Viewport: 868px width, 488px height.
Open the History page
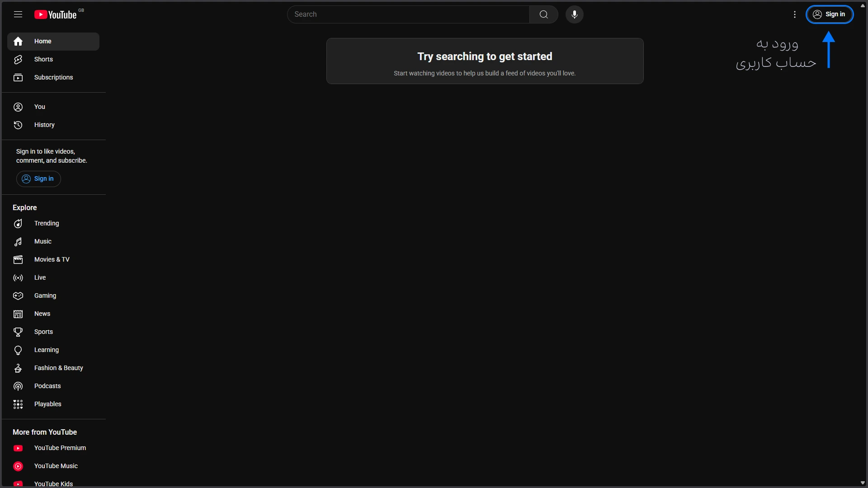pos(44,125)
